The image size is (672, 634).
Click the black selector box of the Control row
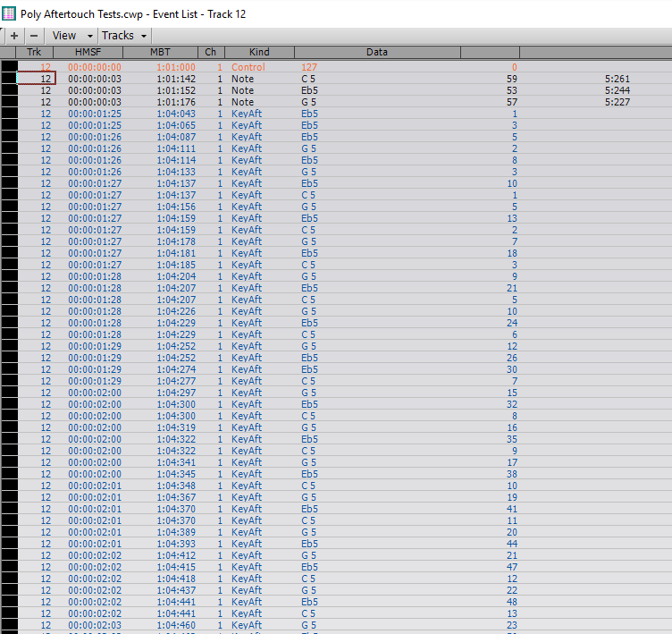point(9,67)
